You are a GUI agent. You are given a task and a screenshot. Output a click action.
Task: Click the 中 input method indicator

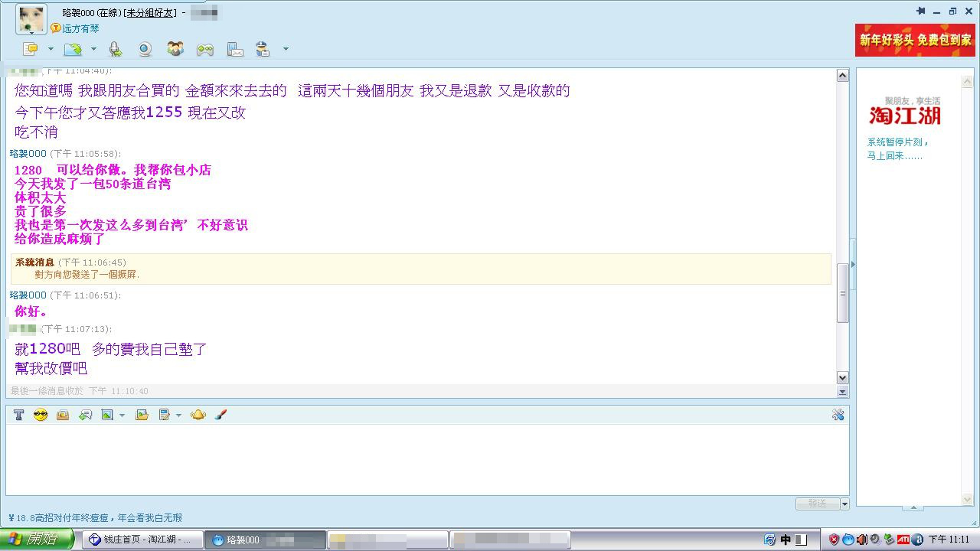tap(786, 540)
